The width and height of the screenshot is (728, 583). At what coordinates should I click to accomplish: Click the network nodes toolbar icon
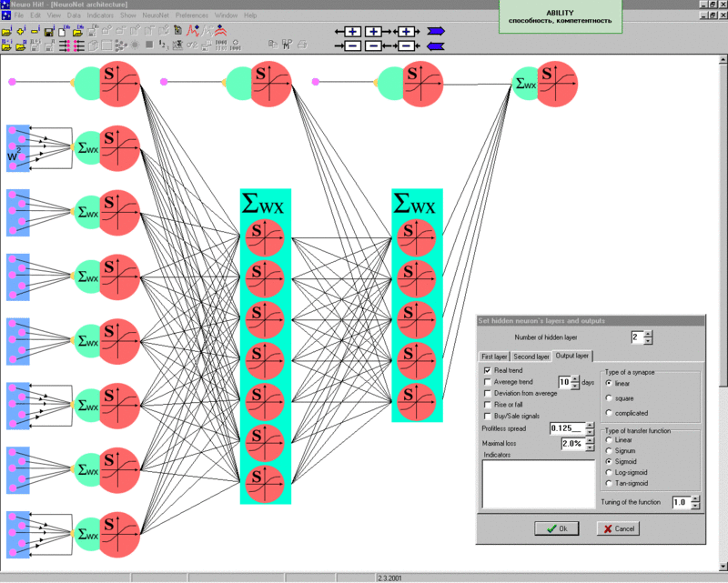click(x=121, y=45)
